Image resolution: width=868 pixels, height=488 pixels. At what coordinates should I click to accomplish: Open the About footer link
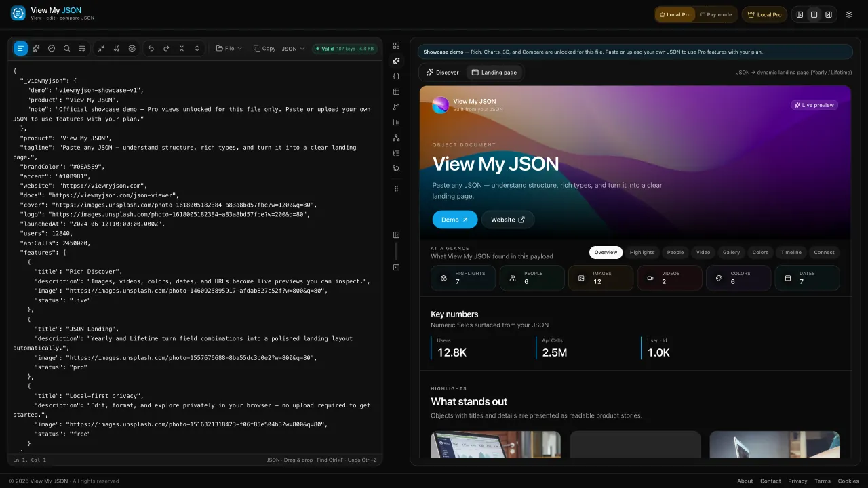pyautogui.click(x=745, y=481)
